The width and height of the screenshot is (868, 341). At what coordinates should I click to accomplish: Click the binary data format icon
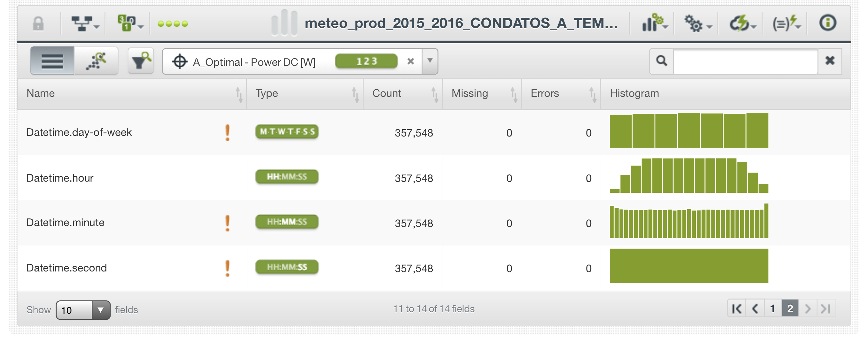[x=129, y=23]
